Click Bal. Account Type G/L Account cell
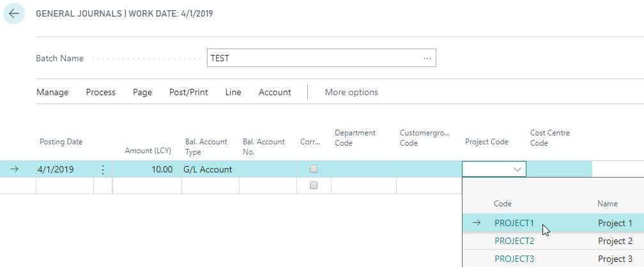This screenshot has height=267, width=644. pos(208,169)
